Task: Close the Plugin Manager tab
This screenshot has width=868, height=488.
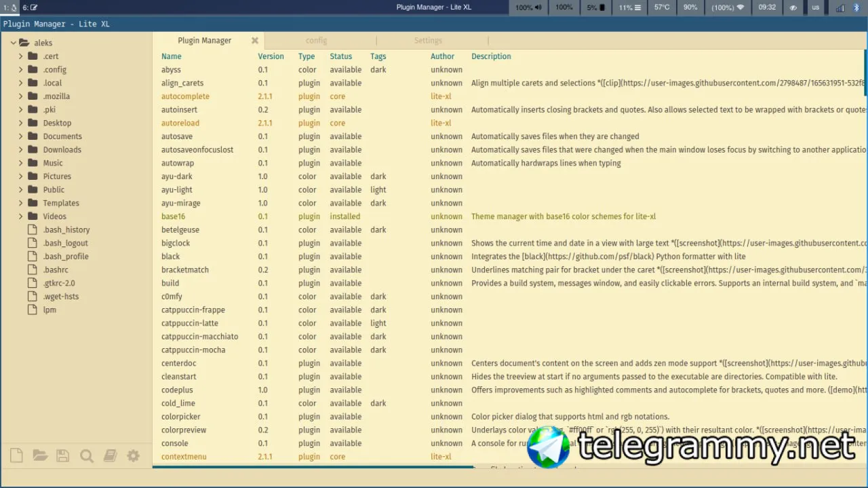Action: (x=255, y=41)
